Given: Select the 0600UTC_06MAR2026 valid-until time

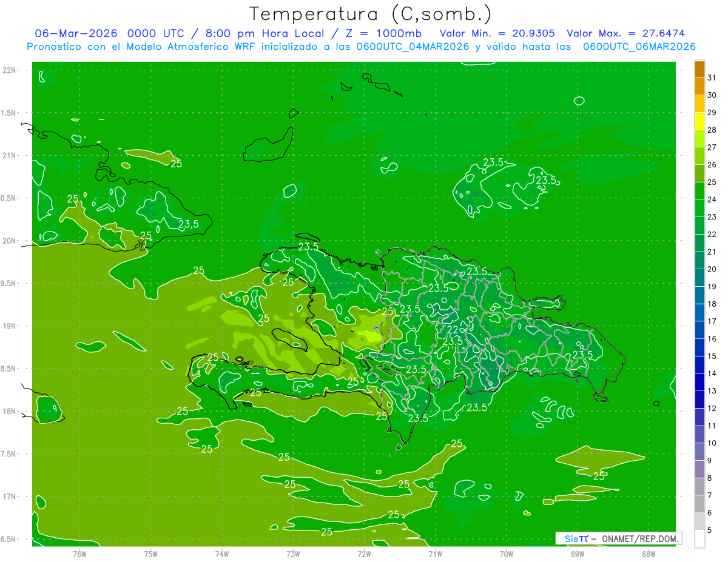Looking at the screenshot, I should (639, 47).
